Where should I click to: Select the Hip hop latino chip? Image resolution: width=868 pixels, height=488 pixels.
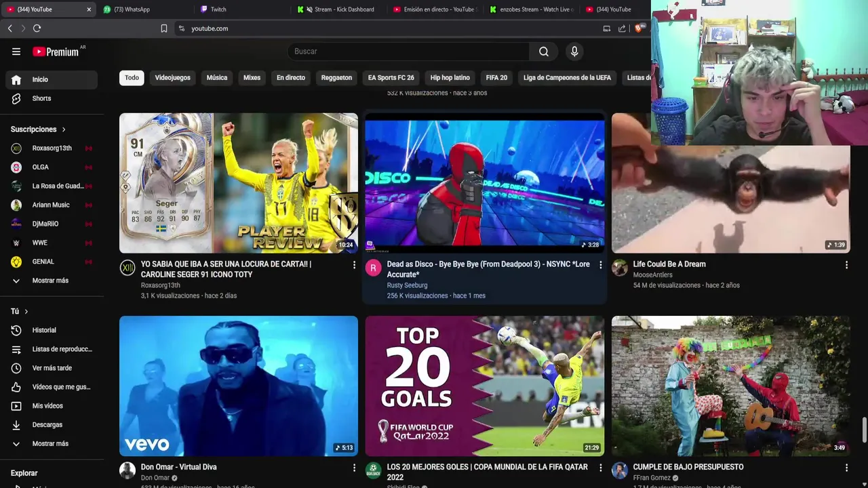coord(450,78)
